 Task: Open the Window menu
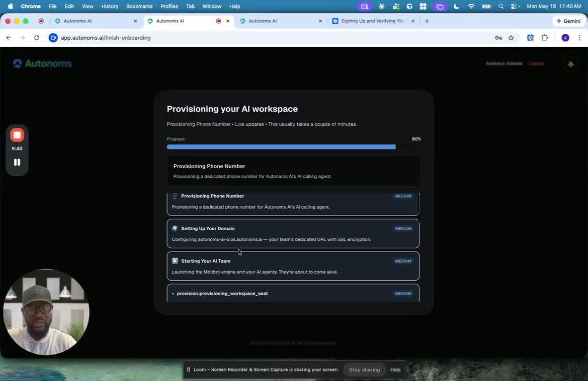coord(212,6)
